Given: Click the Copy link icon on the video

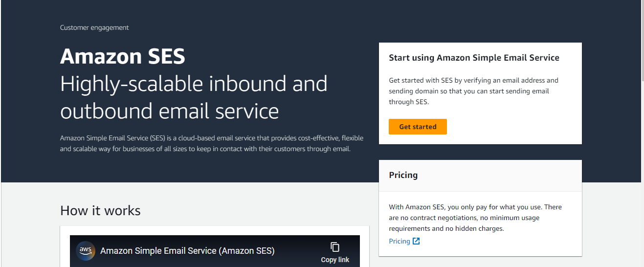Looking at the screenshot, I should 335,247.
